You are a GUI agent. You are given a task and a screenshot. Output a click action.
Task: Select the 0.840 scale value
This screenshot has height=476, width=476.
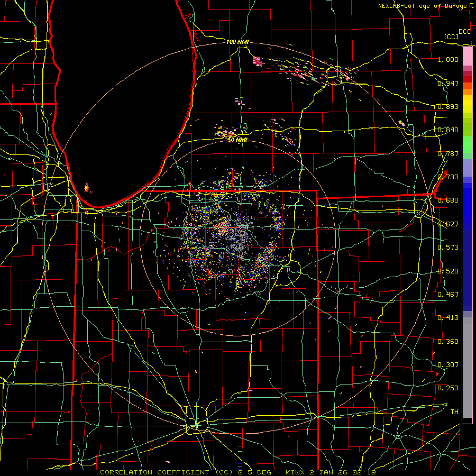[448, 130]
